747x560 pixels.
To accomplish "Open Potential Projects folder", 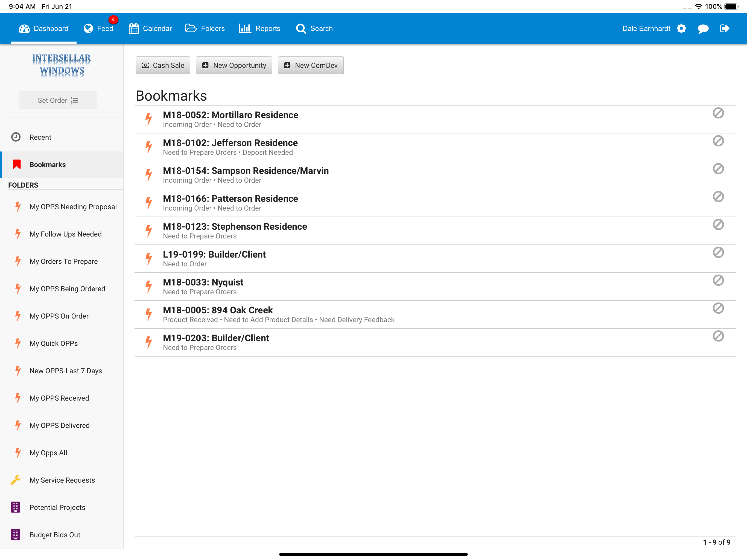I will click(x=62, y=508).
